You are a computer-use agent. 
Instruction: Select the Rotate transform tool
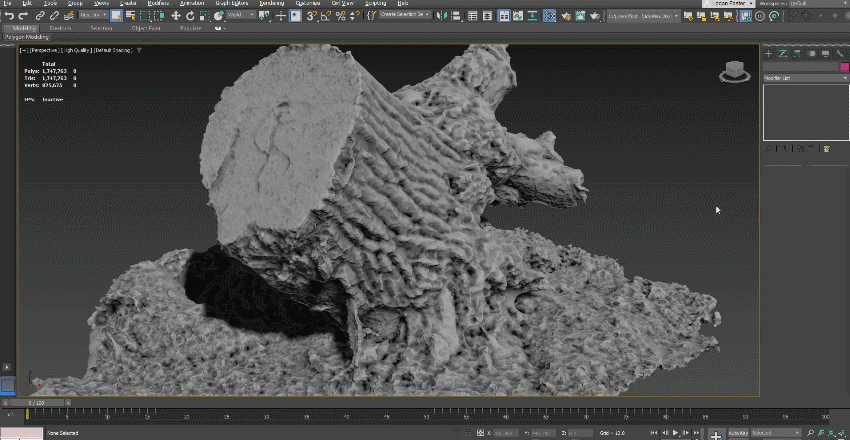point(190,16)
